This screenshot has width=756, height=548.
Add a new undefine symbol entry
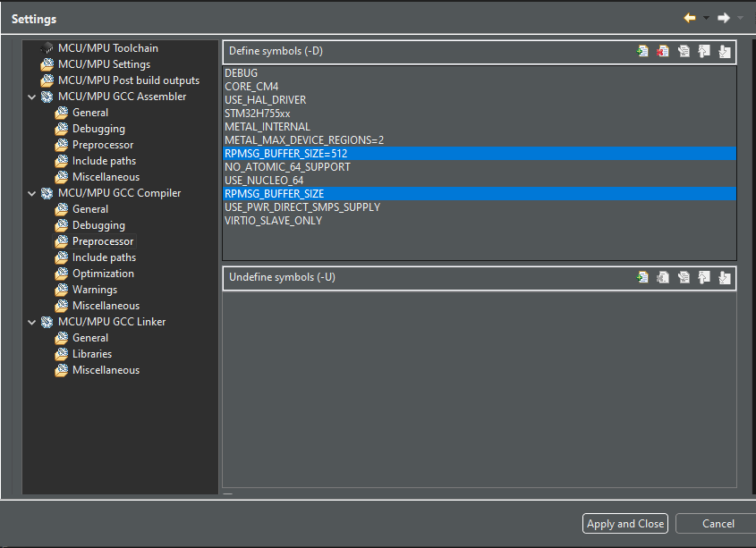coord(642,277)
